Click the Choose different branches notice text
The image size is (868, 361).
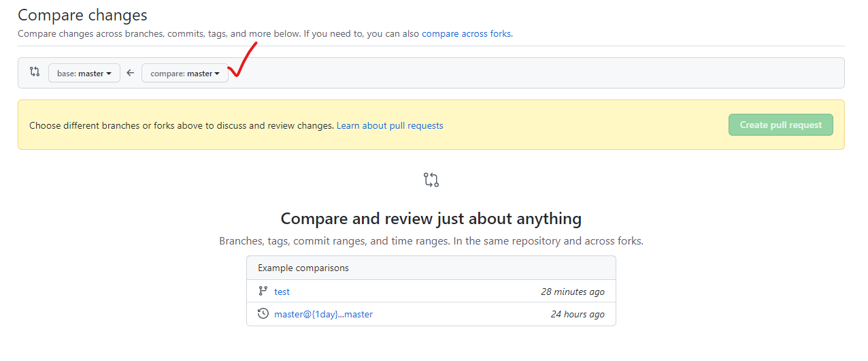(x=182, y=125)
